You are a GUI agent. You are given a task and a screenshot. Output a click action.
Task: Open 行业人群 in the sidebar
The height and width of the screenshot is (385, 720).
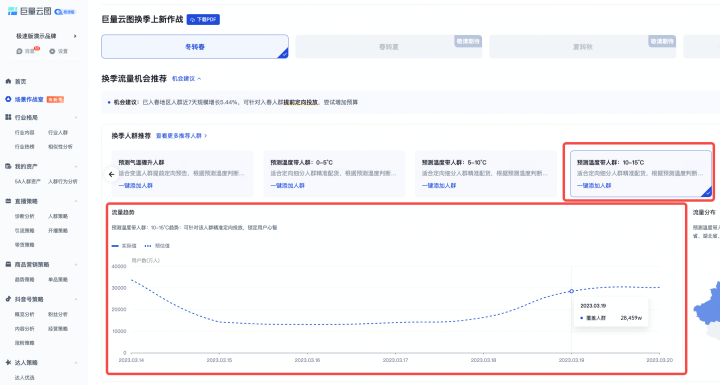click(58, 132)
